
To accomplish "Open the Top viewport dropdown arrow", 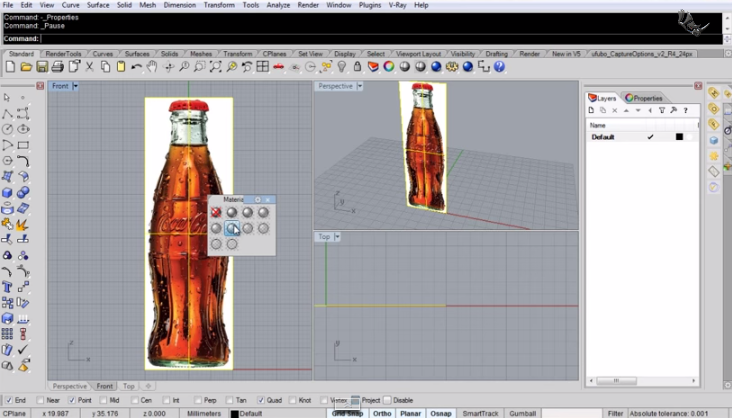I will pyautogui.click(x=339, y=237).
